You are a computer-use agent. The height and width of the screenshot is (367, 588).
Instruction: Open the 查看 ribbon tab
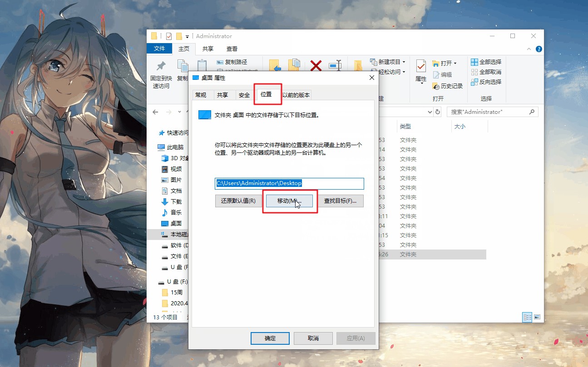click(x=232, y=49)
